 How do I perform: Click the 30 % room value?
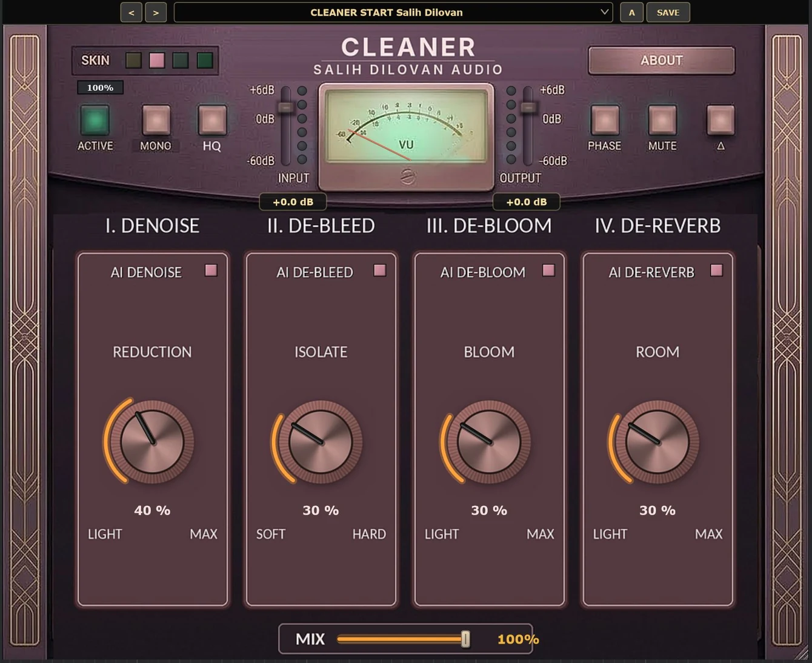657,510
